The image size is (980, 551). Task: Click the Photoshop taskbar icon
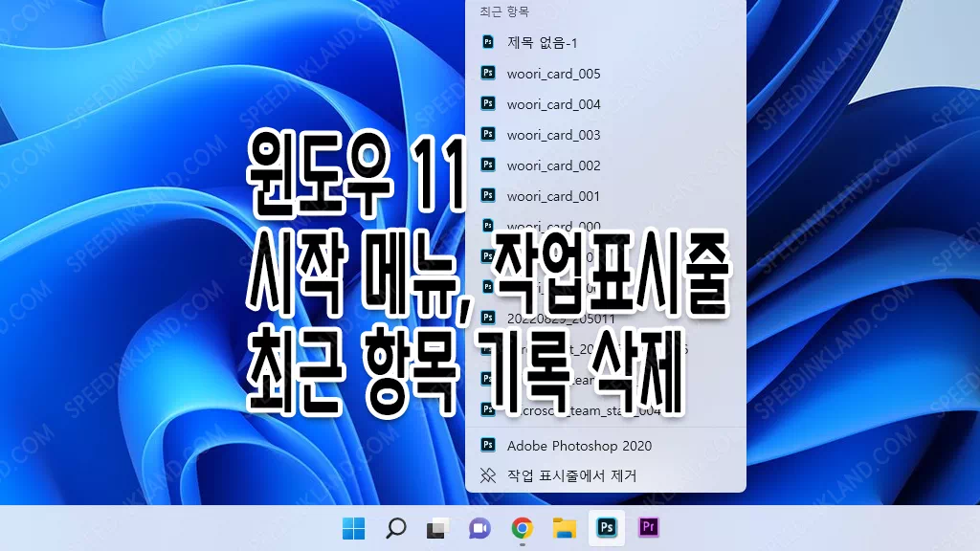pyautogui.click(x=606, y=528)
